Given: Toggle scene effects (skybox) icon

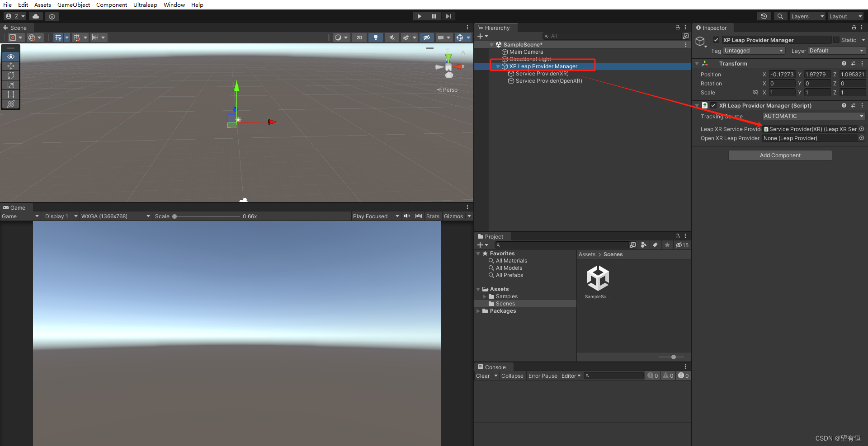Looking at the screenshot, I should 406,38.
